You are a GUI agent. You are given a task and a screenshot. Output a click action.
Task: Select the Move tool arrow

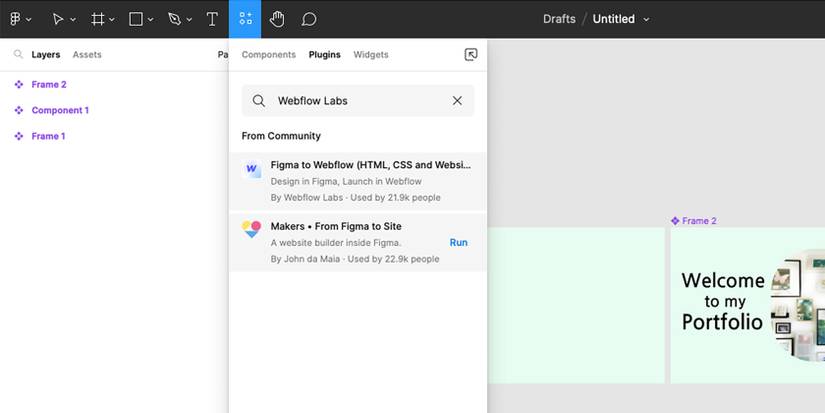click(58, 19)
